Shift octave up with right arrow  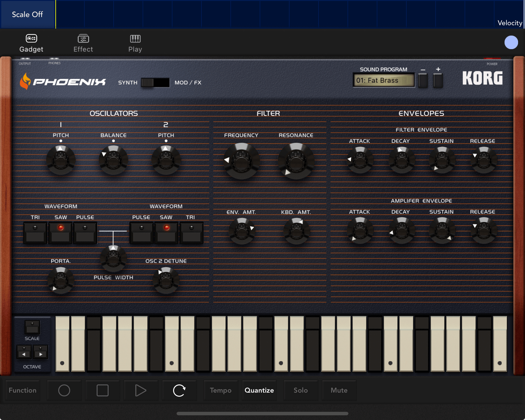pos(40,352)
